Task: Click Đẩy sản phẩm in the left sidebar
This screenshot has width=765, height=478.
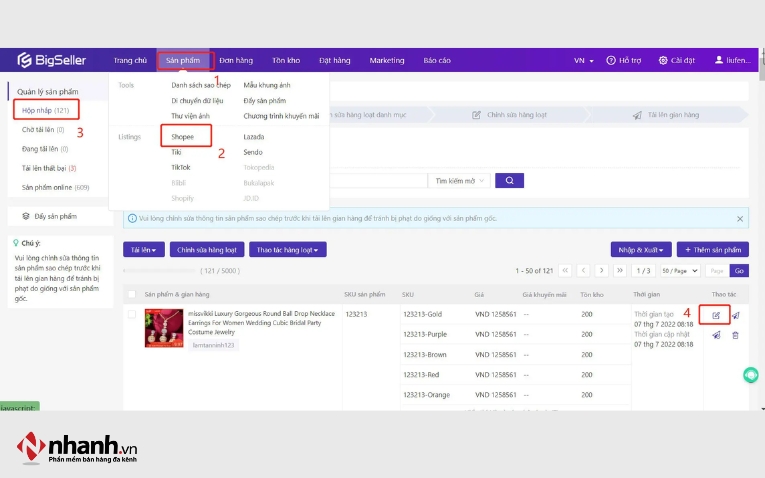Action: pyautogui.click(x=55, y=216)
